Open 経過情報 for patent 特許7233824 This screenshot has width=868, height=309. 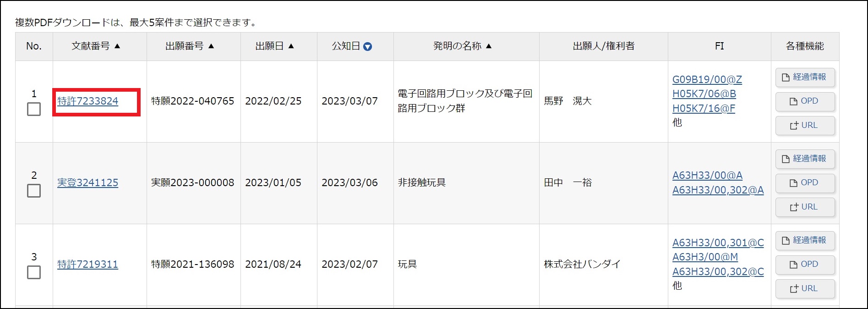pyautogui.click(x=805, y=77)
